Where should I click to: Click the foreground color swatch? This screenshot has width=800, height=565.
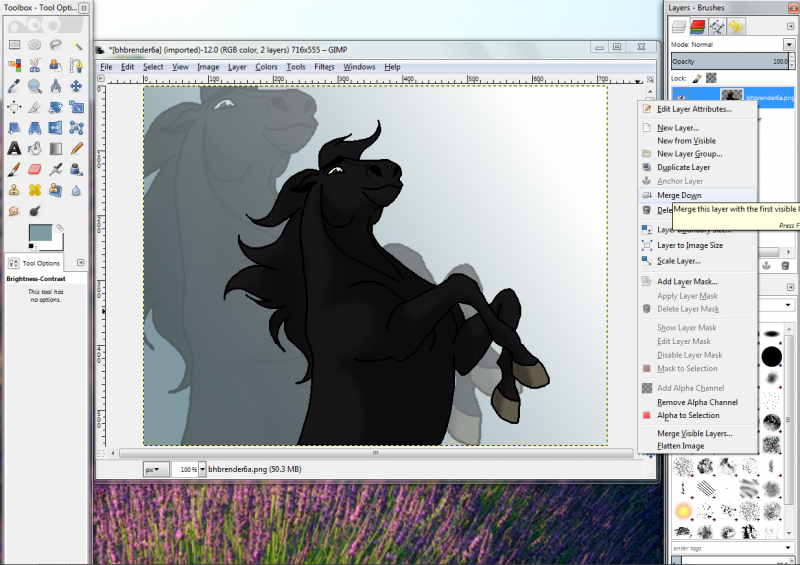tap(40, 233)
